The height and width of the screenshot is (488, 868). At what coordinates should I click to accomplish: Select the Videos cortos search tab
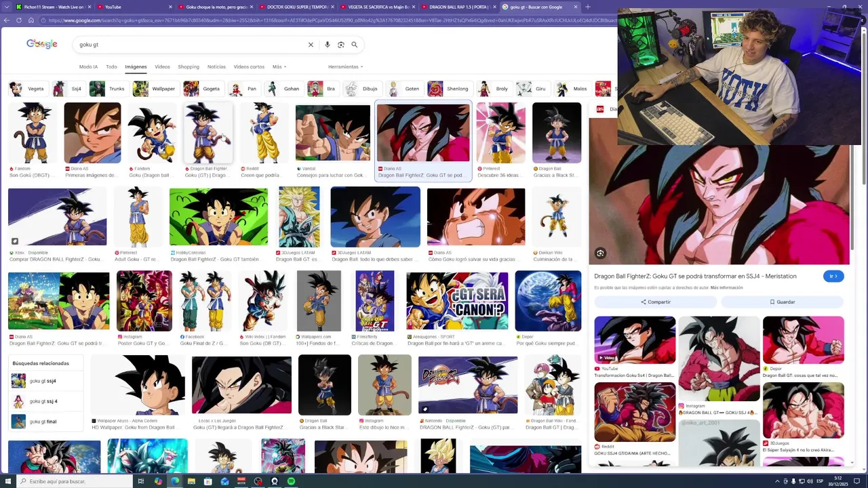click(x=249, y=66)
